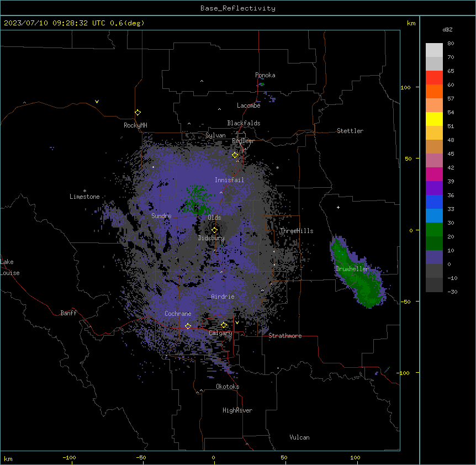Select the blue 36 dBZ legend color
The image size is (476, 465).
pos(434,202)
